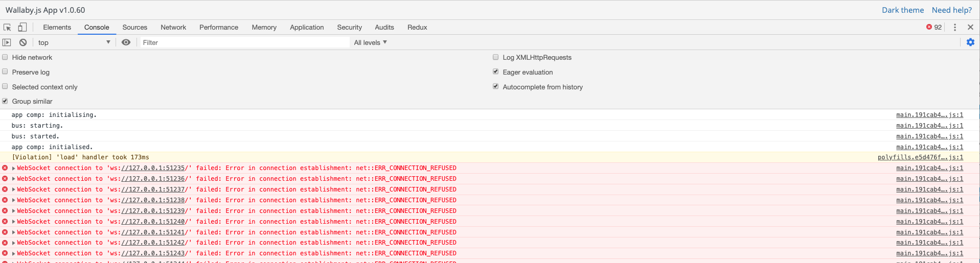
Task: Click error icon on port 51235 row
Action: 5,168
